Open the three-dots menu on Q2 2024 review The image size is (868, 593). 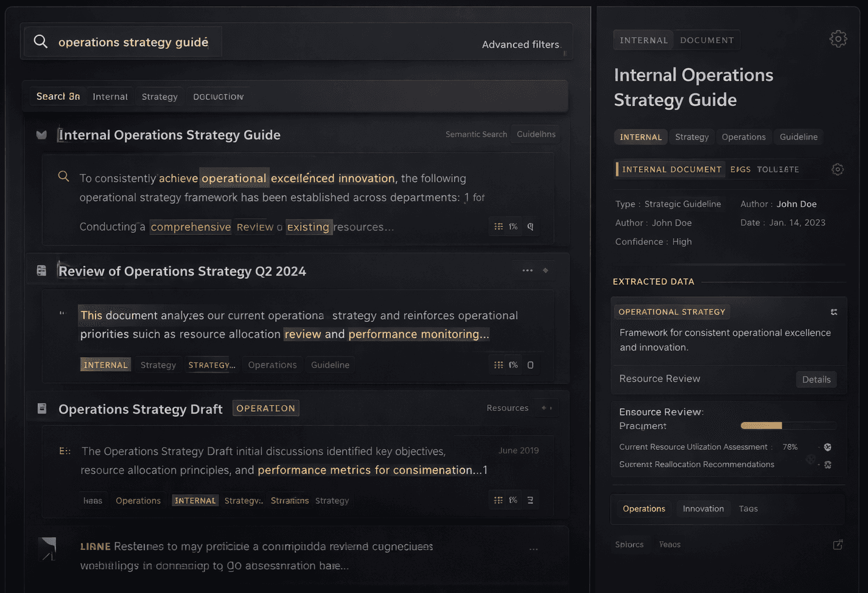(527, 271)
